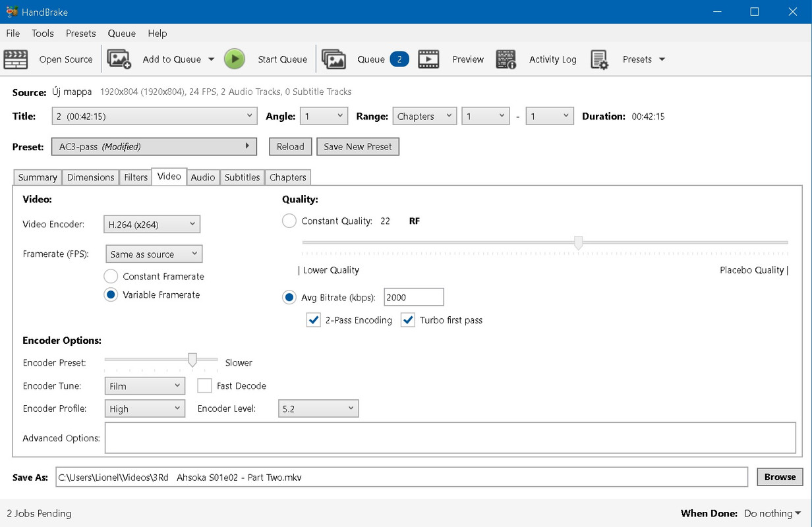Open the Activity Log icon
The image size is (812, 527).
click(506, 59)
